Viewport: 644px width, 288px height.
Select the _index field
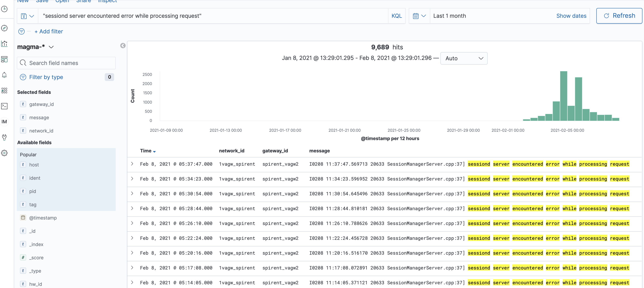36,244
